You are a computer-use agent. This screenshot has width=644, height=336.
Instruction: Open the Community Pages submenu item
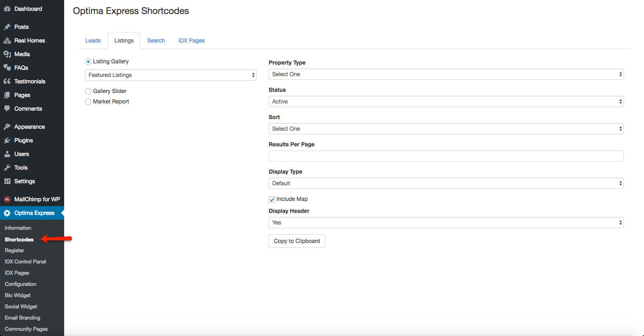click(26, 329)
